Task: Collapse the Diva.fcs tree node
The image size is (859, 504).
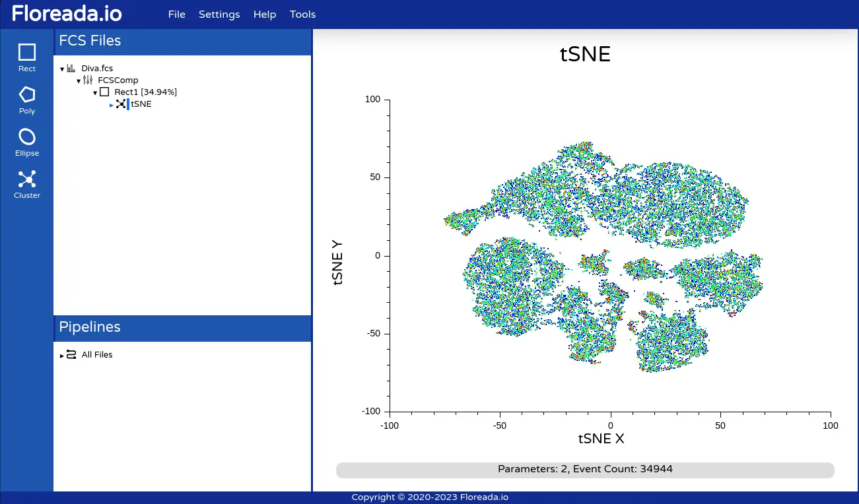Action: click(x=62, y=69)
